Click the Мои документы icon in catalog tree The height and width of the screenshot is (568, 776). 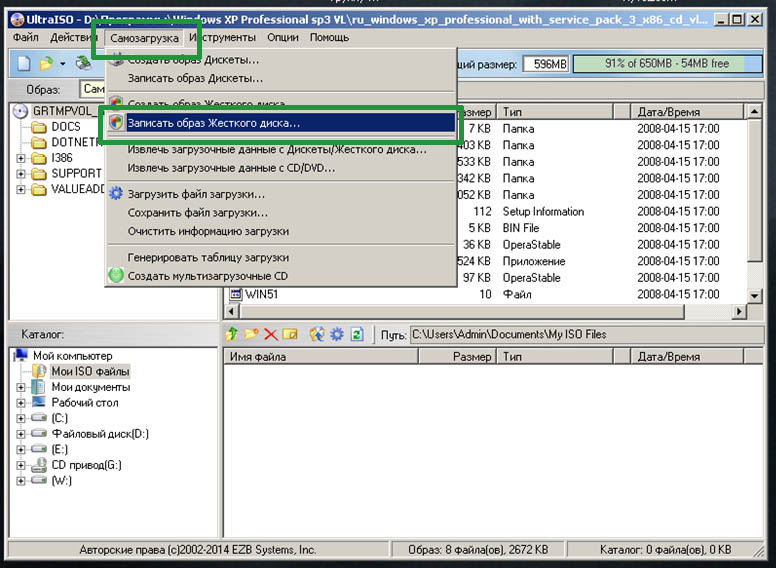[x=38, y=387]
